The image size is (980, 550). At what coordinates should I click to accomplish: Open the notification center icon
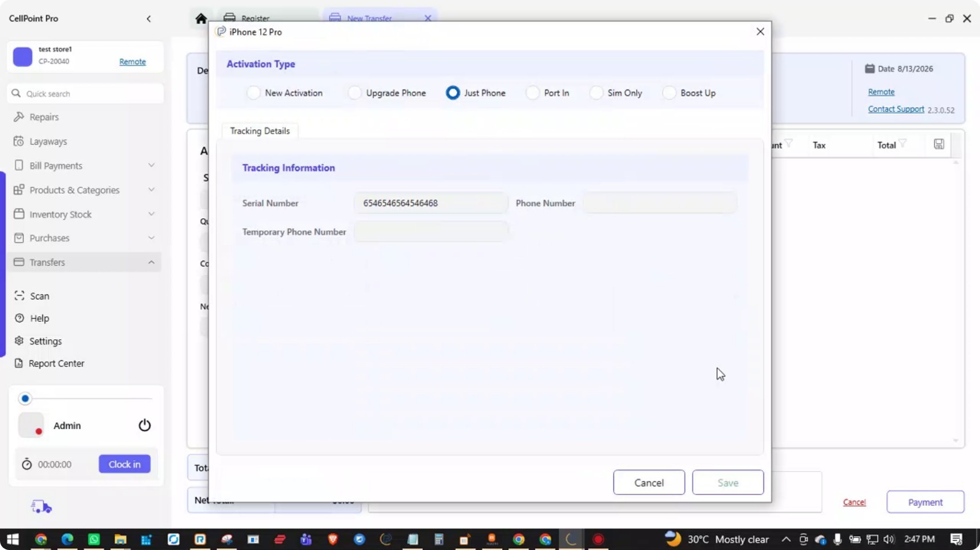click(956, 540)
